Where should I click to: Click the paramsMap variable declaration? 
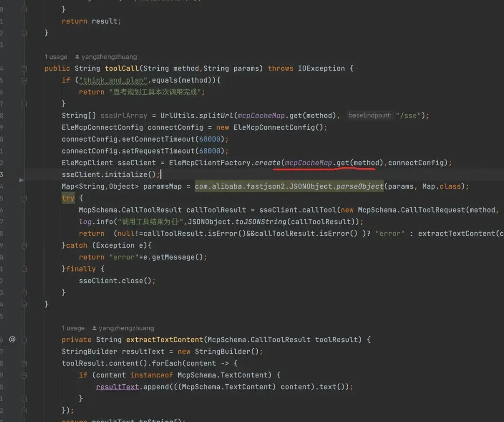click(x=162, y=187)
